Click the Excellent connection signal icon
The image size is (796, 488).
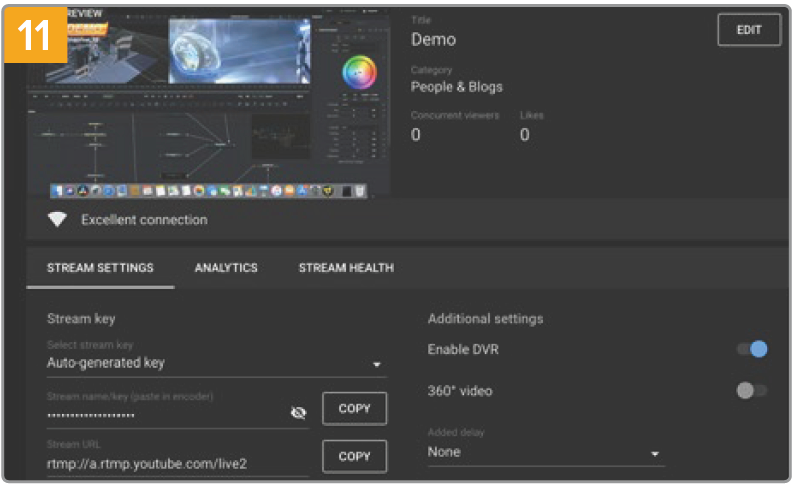58,220
